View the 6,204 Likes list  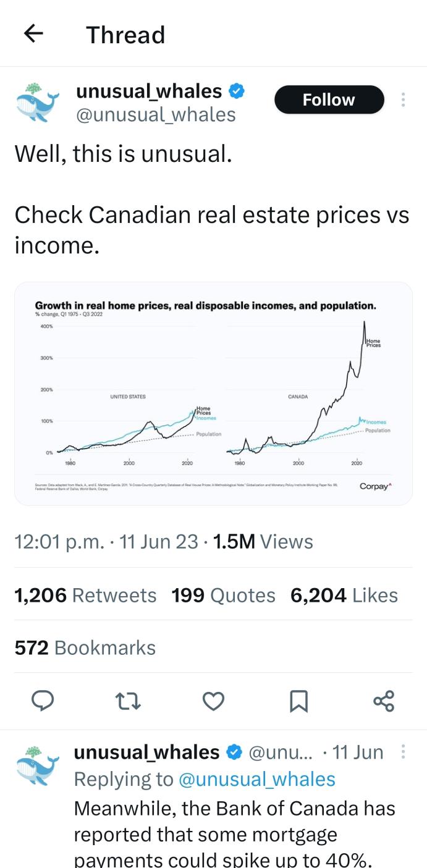[x=344, y=595]
